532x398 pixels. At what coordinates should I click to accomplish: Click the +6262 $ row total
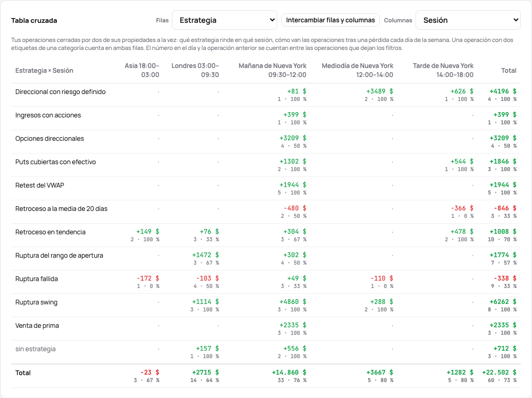click(x=503, y=302)
